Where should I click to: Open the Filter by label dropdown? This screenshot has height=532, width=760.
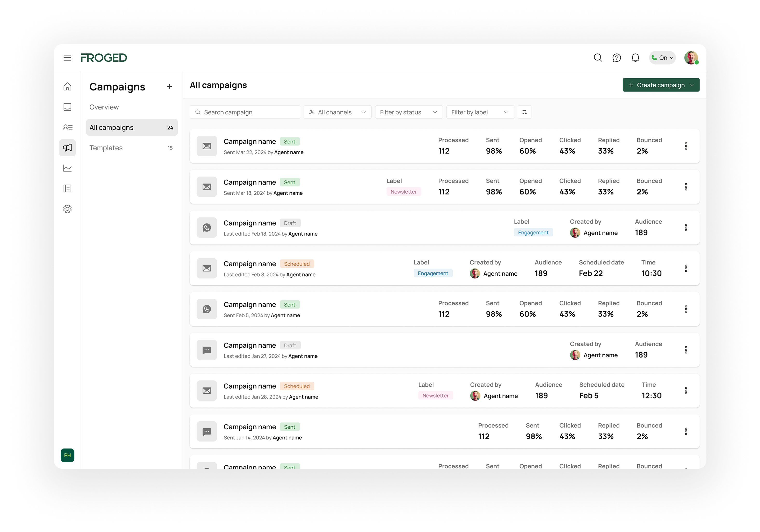coord(480,112)
